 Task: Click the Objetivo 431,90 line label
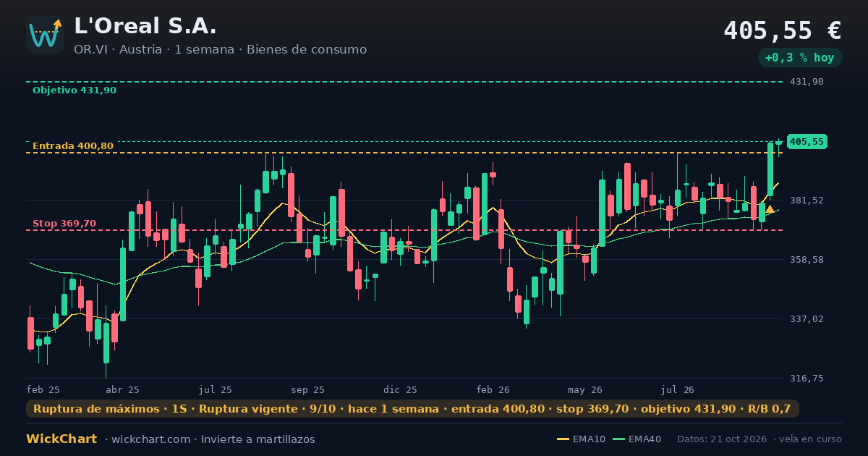[75, 90]
